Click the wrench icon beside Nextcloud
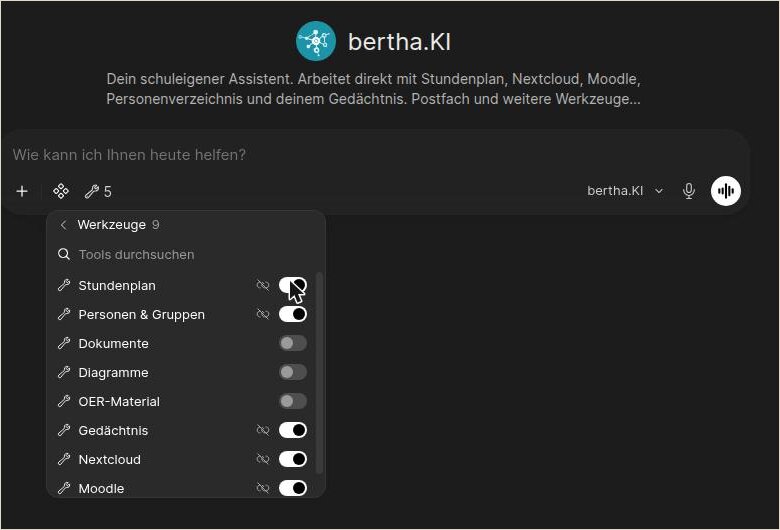Image resolution: width=780 pixels, height=530 pixels. (64, 459)
